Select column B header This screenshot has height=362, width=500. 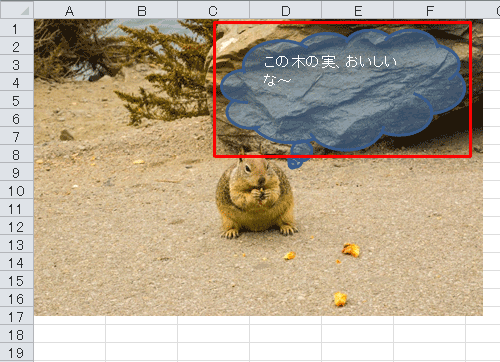tap(142, 10)
